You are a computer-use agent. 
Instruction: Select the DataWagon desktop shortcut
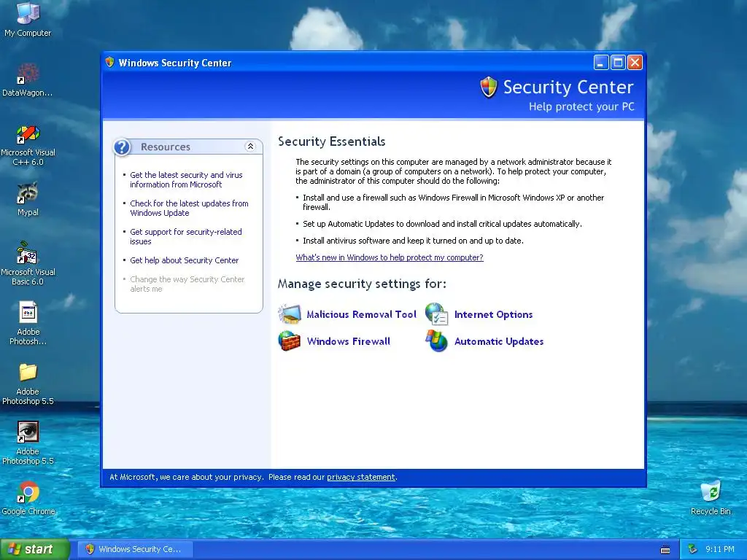click(x=28, y=74)
